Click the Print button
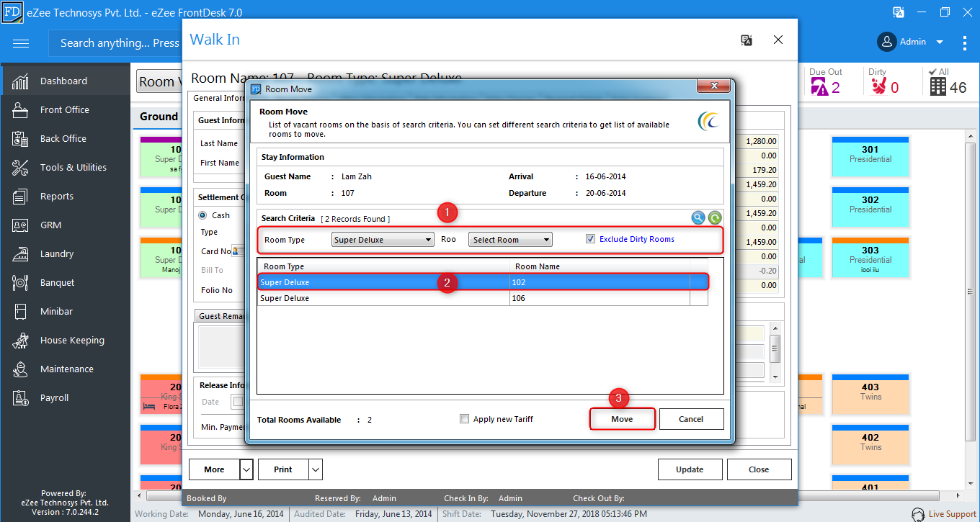Image resolution: width=980 pixels, height=522 pixels. pos(283,469)
